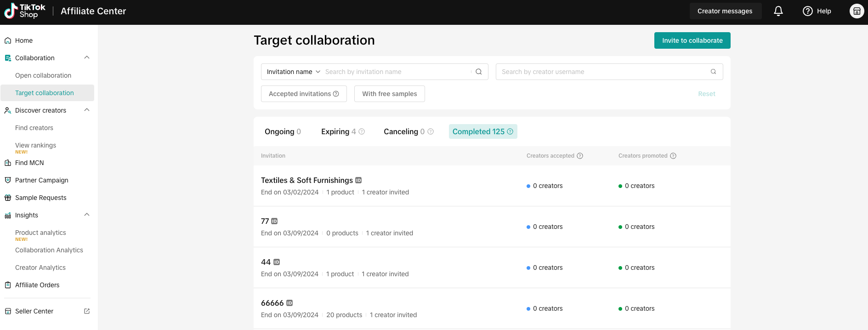Click '20 products' in 66666 row
The height and width of the screenshot is (330, 868).
pos(344,315)
